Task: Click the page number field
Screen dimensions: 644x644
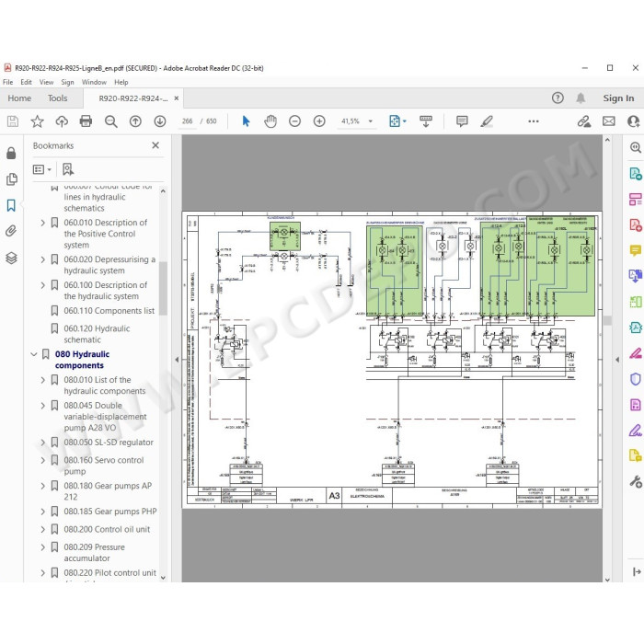Action: pyautogui.click(x=188, y=121)
